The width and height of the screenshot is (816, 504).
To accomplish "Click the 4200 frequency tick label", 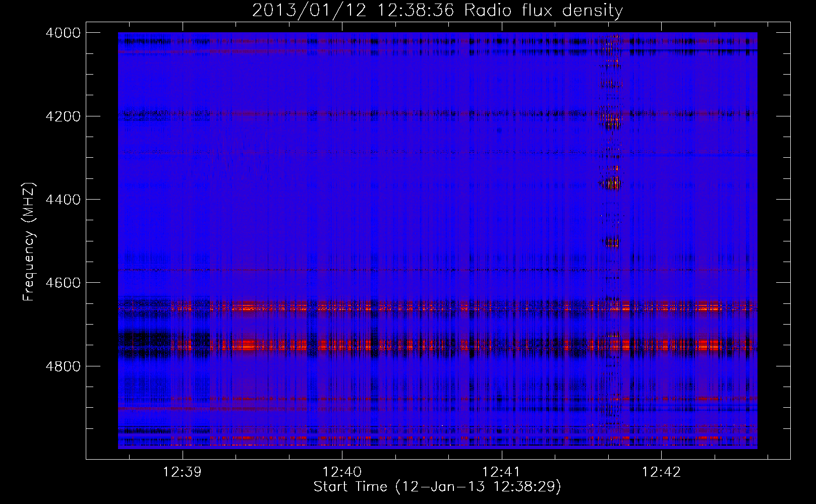I will click(x=63, y=116).
